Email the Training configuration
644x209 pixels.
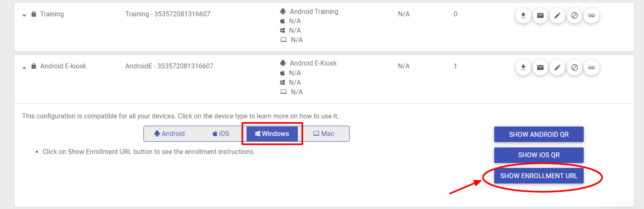tap(540, 16)
